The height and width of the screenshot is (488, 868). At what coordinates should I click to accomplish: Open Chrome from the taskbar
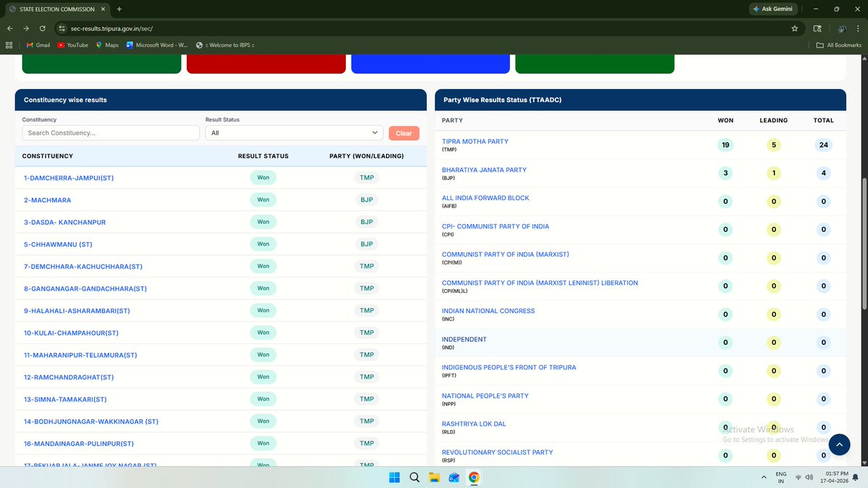point(474,477)
